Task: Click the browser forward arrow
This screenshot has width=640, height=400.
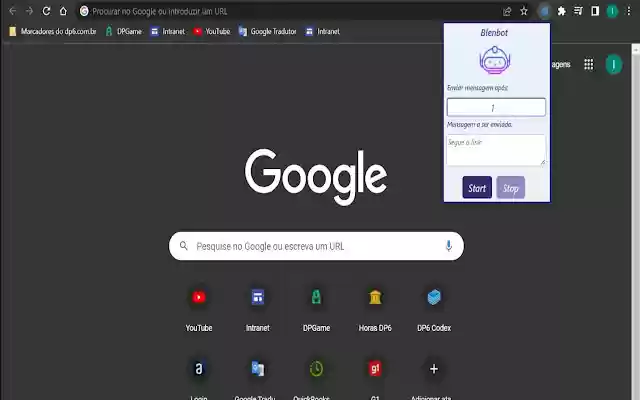Action: (x=29, y=11)
